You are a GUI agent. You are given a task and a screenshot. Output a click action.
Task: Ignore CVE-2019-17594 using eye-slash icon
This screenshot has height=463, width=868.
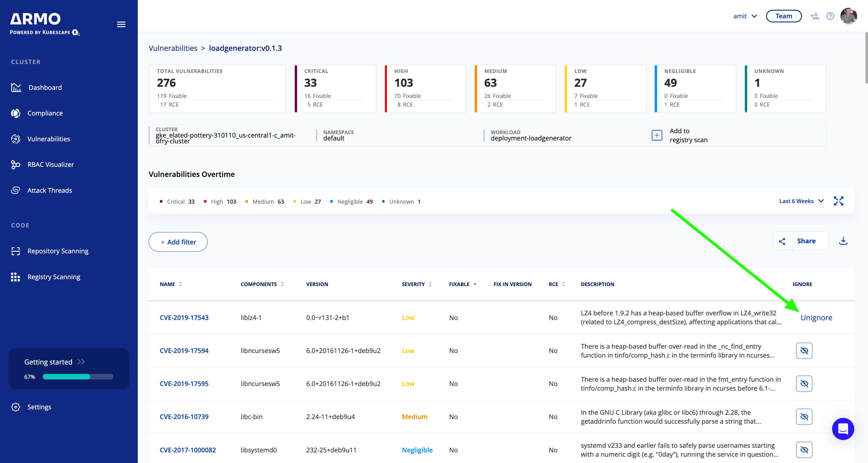pos(804,351)
